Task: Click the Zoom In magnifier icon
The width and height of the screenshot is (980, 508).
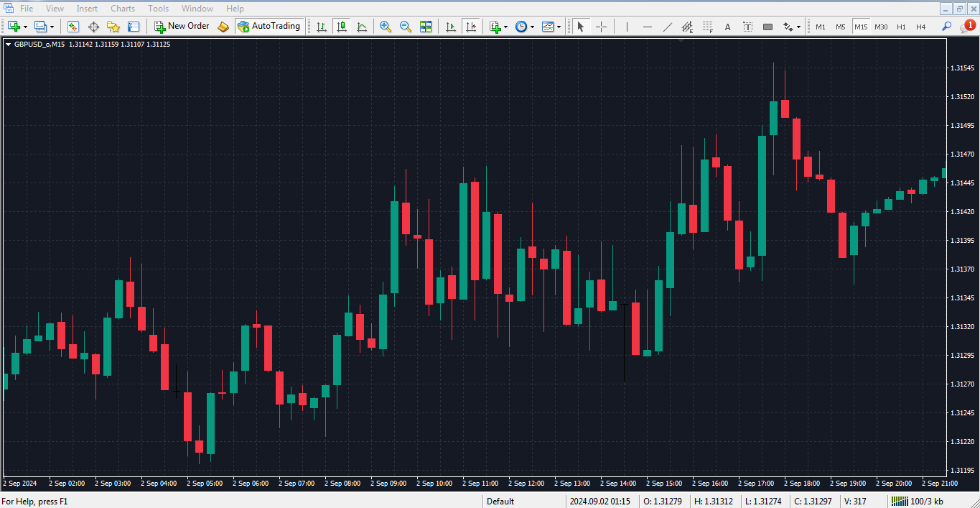Action: (386, 27)
